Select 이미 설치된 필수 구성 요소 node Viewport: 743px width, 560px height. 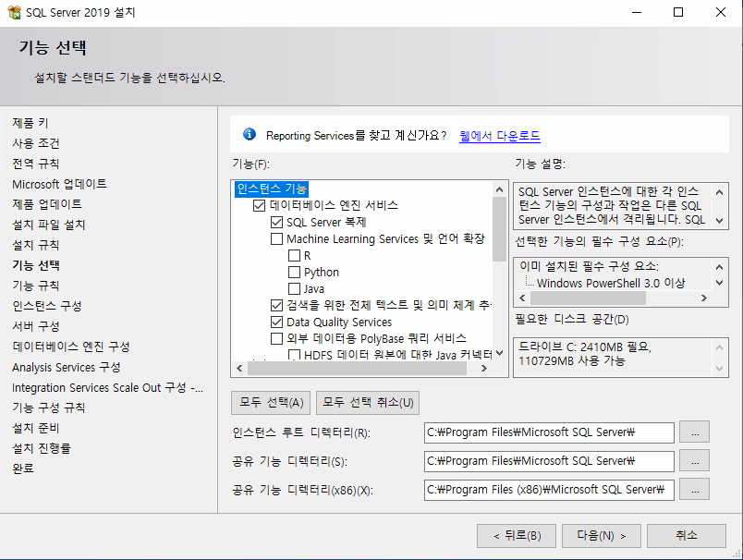pyautogui.click(x=589, y=266)
